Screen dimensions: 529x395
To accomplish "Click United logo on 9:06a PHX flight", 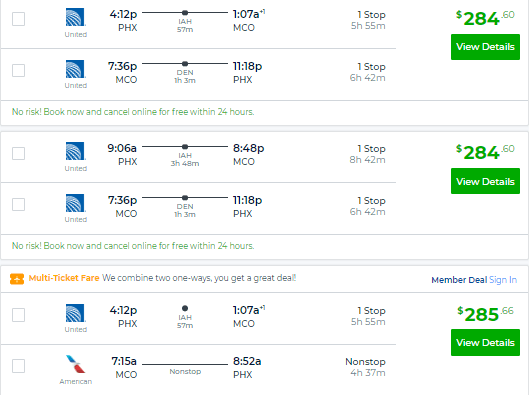I will click(x=75, y=151).
